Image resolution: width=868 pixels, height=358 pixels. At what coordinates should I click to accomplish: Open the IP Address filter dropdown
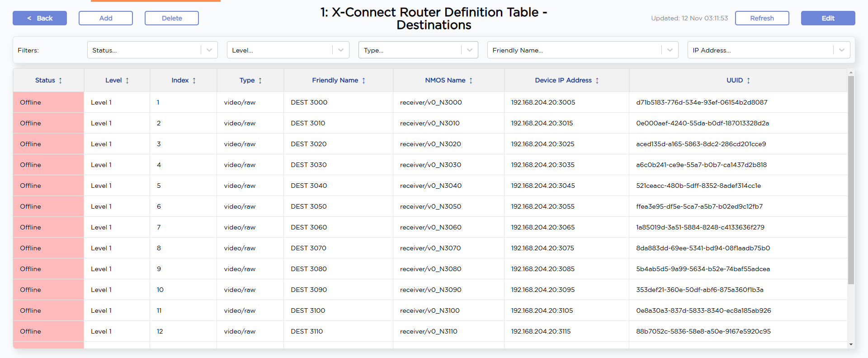841,50
